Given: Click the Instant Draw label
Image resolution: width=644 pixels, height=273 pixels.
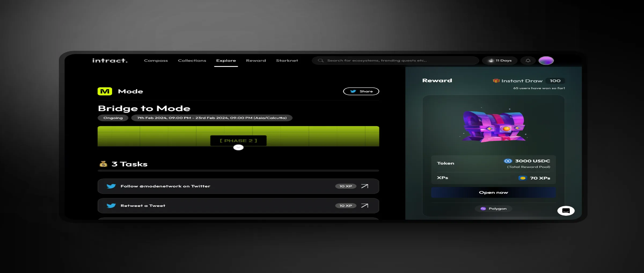Looking at the screenshot, I should (522, 81).
